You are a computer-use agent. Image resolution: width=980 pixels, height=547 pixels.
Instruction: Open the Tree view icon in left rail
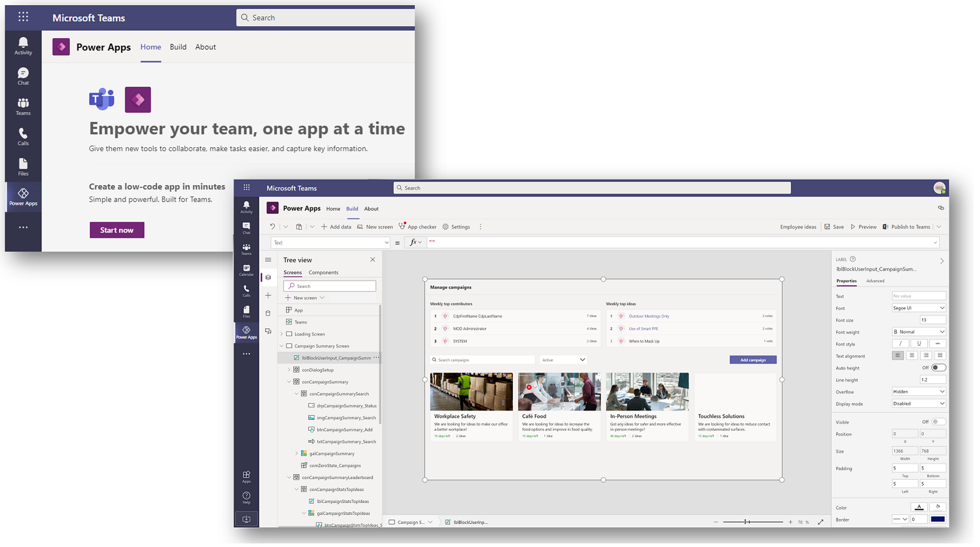coord(268,277)
